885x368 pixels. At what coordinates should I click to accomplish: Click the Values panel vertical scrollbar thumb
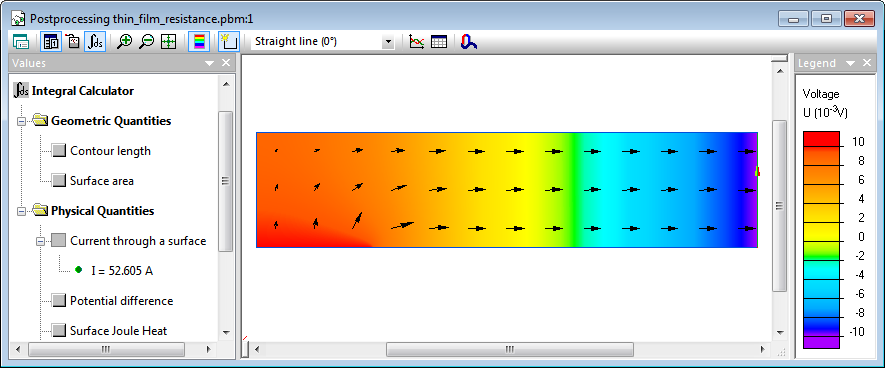(225, 181)
